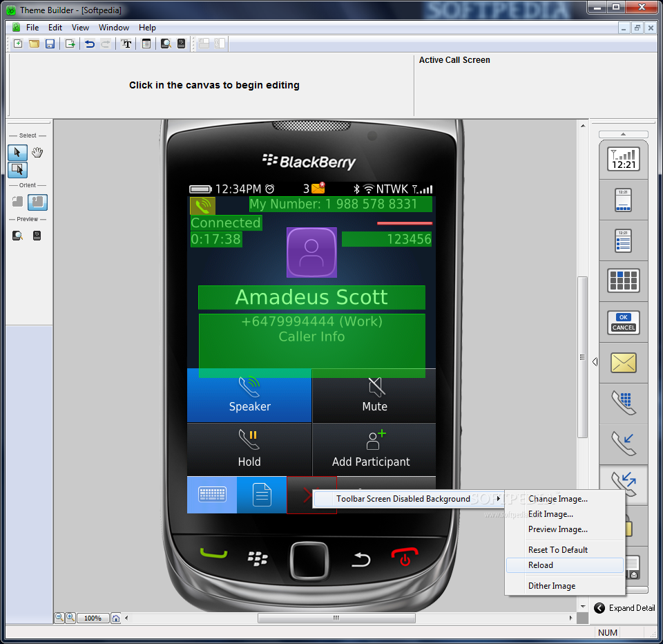Select the OK/Cancel dialog screen icon

point(623,322)
